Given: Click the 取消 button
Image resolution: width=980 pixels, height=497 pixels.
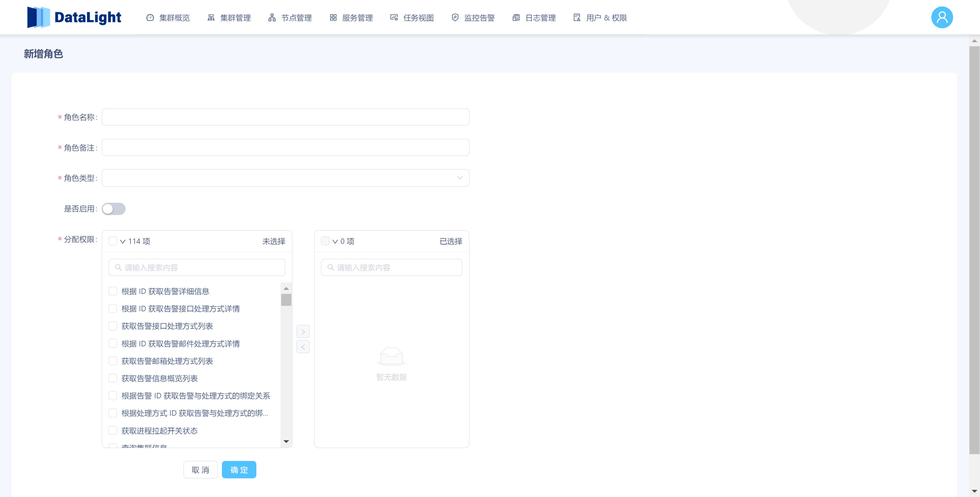Looking at the screenshot, I should [200, 470].
